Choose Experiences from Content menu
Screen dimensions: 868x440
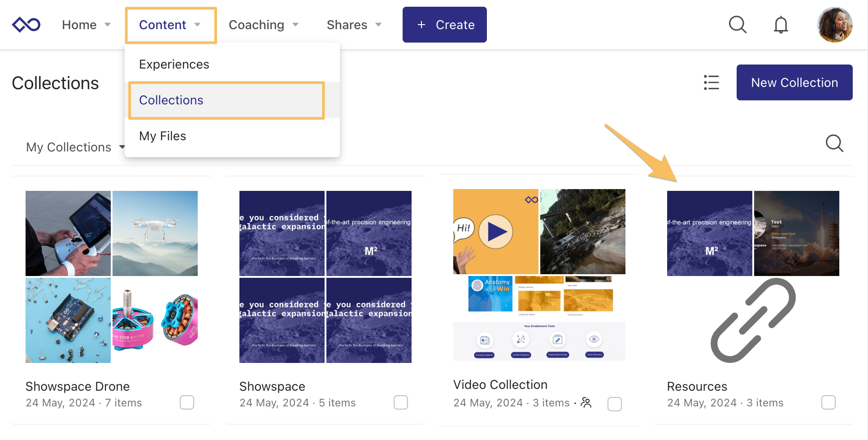point(174,64)
